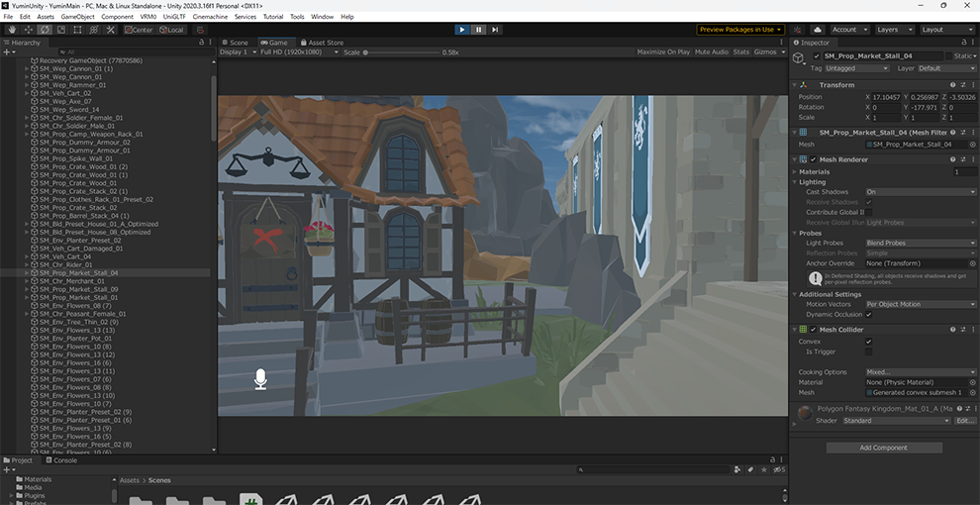Enable the Static checkbox
The width and height of the screenshot is (980, 505).
pyautogui.click(x=948, y=56)
